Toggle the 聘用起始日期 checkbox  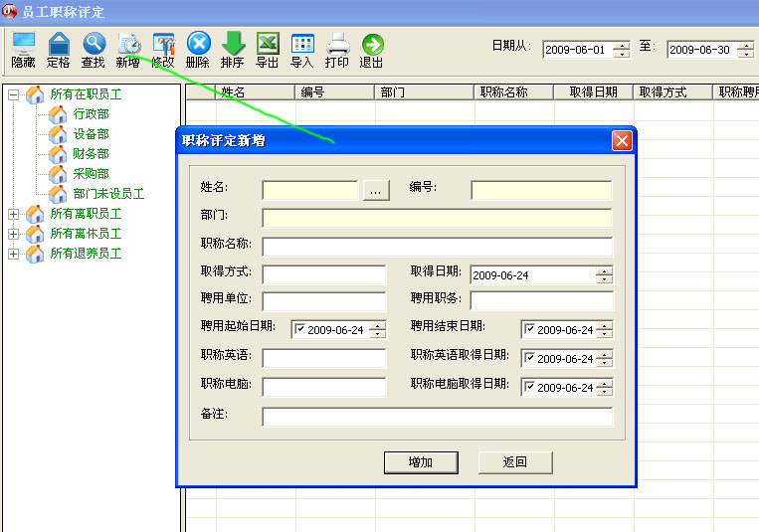pos(300,329)
